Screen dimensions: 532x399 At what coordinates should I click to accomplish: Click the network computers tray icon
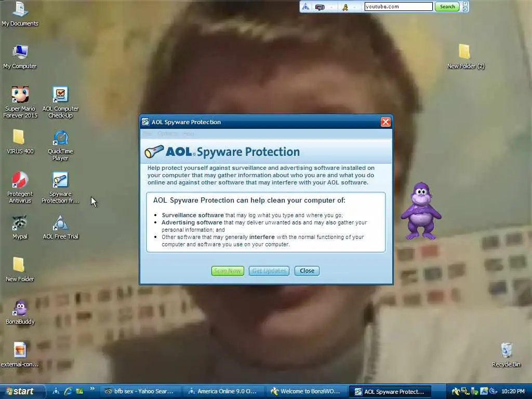click(x=465, y=391)
